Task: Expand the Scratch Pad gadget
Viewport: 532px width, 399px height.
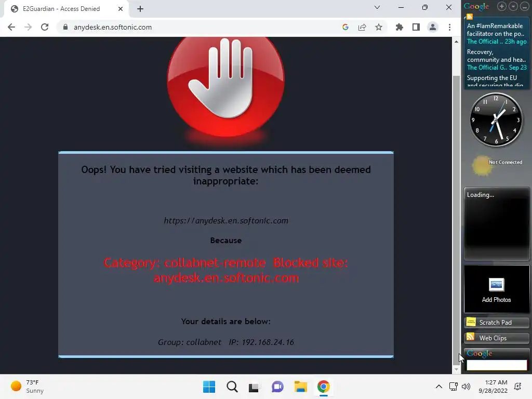Action: click(x=496, y=322)
